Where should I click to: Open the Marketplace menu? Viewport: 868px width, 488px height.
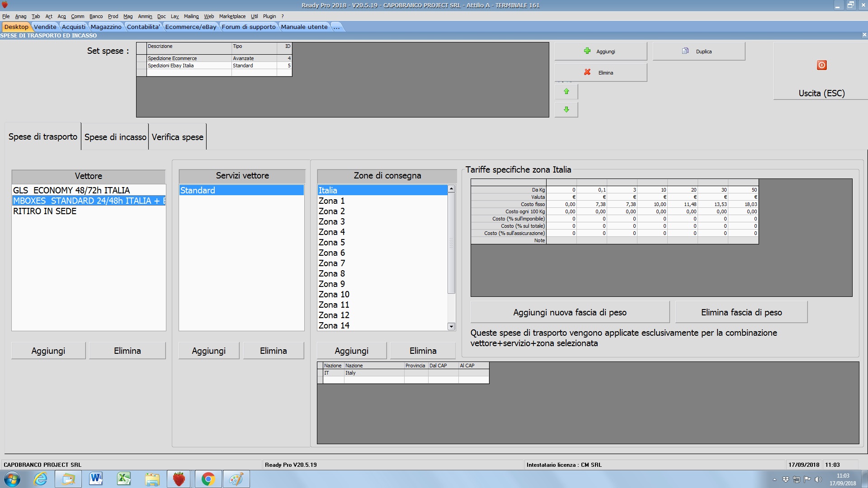pos(232,16)
